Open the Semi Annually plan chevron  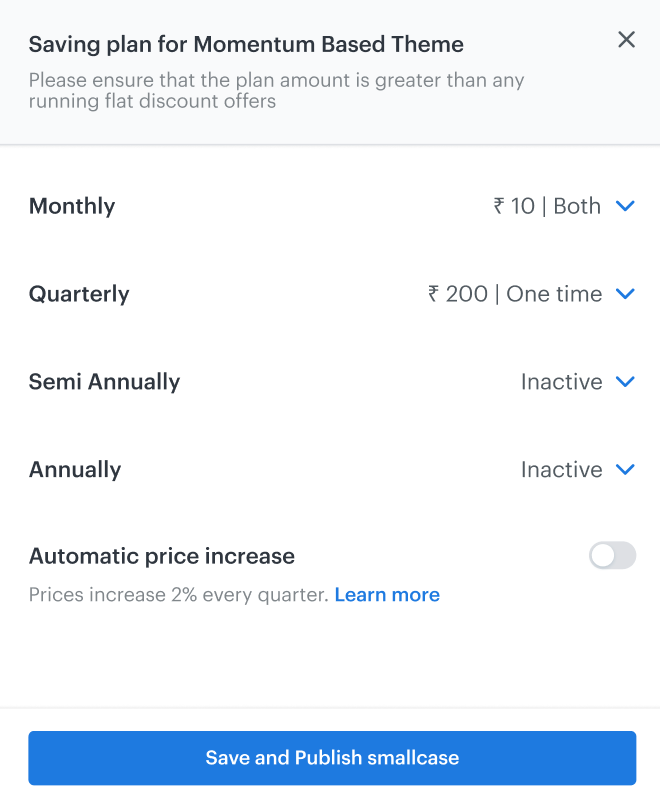coord(625,382)
